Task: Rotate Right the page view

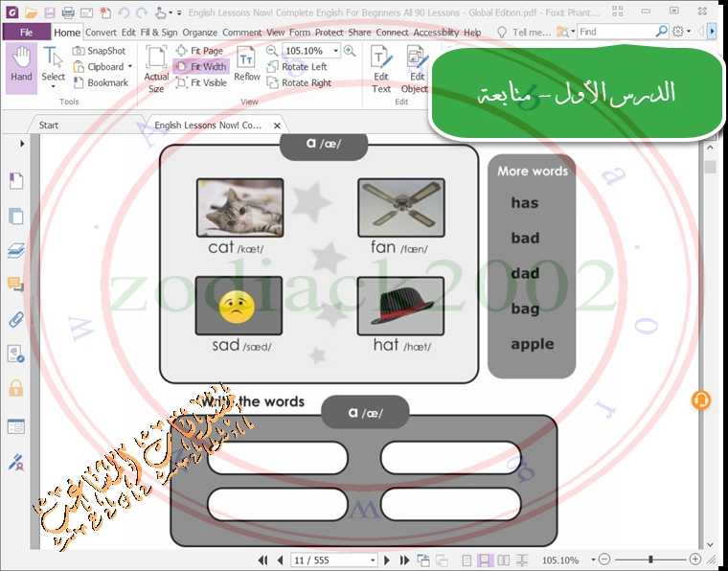Action: tap(300, 82)
